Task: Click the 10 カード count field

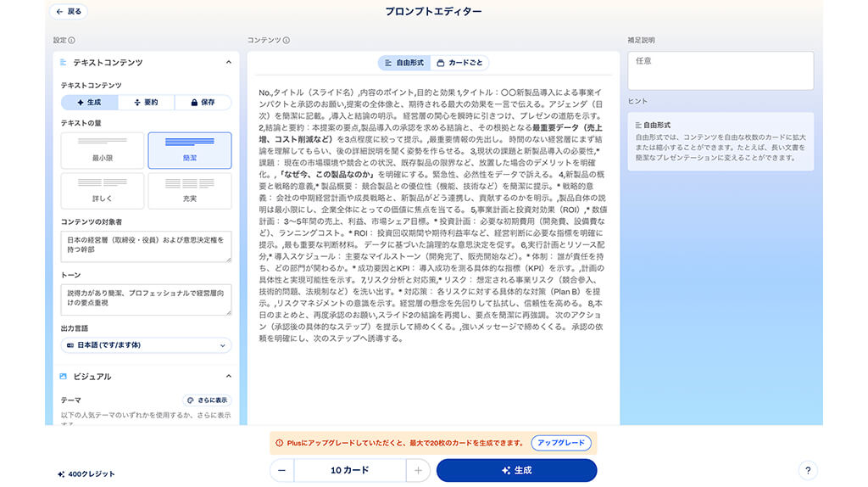Action: click(350, 470)
